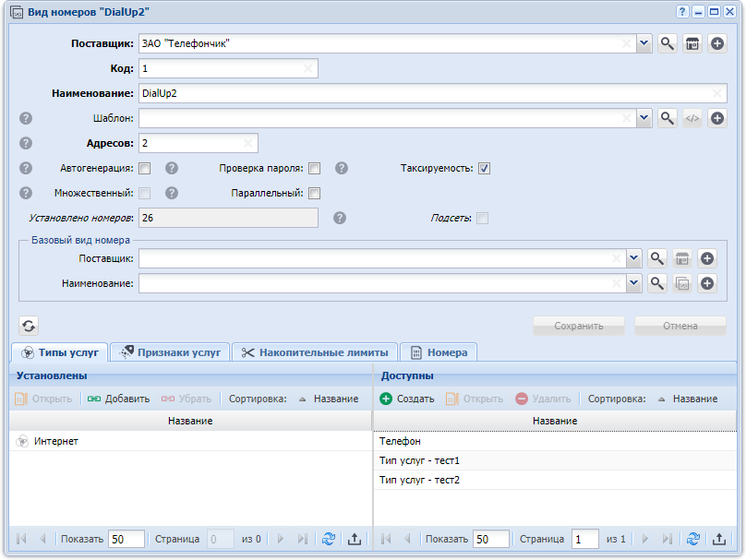Click the Установлены Показать 50 field
The width and height of the screenshot is (746, 560).
tap(126, 539)
